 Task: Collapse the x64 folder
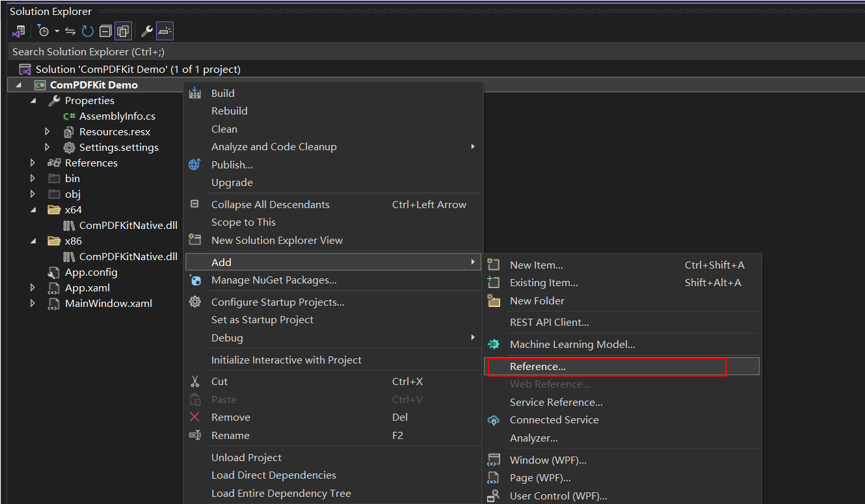coord(33,210)
